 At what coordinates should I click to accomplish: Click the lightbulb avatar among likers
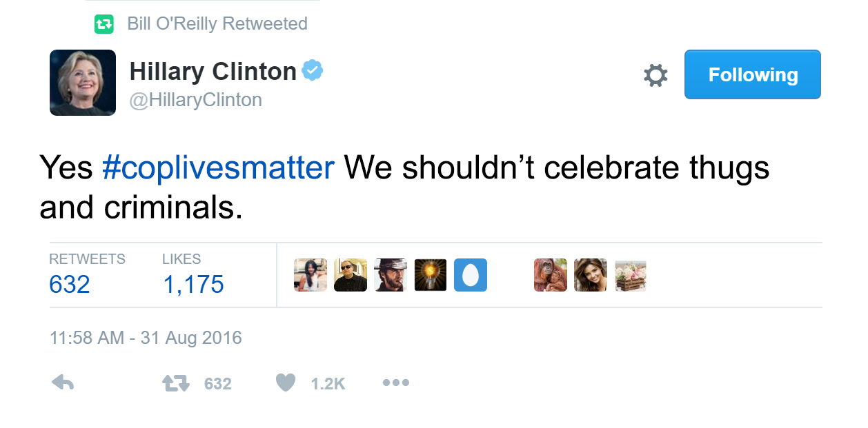(x=431, y=275)
